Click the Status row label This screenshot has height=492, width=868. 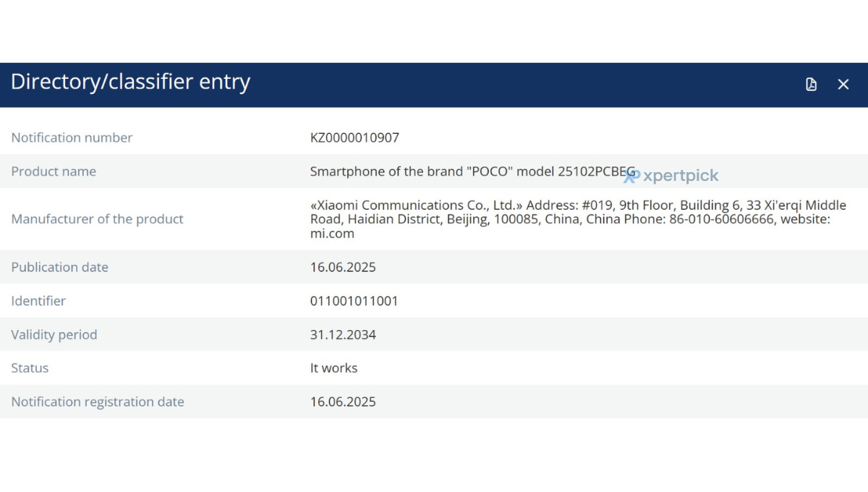(x=30, y=368)
